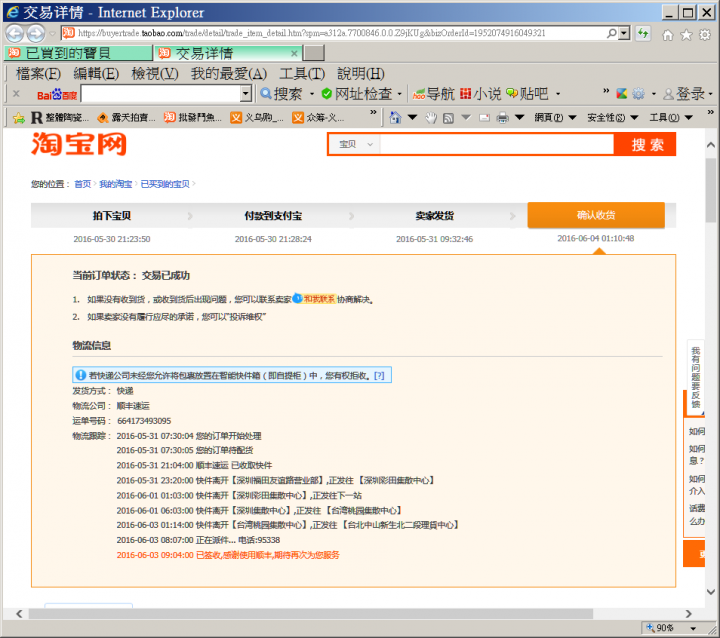Click the add-to-favorites star icon in bookmarks bar
This screenshot has width=720, height=638.
pyautogui.click(x=18, y=118)
